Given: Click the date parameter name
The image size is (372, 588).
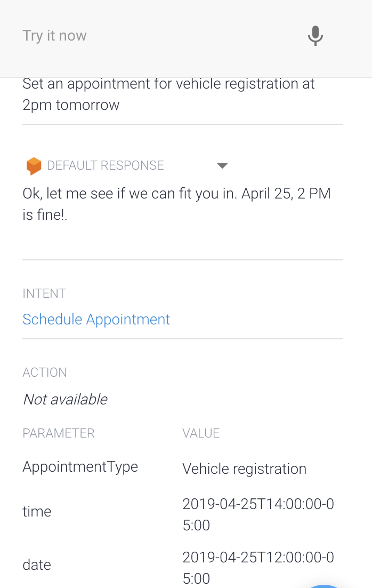Looking at the screenshot, I should pyautogui.click(x=37, y=565).
